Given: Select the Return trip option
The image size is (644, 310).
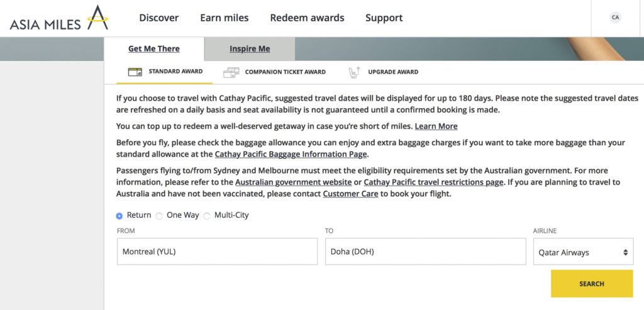Looking at the screenshot, I should click(x=119, y=216).
